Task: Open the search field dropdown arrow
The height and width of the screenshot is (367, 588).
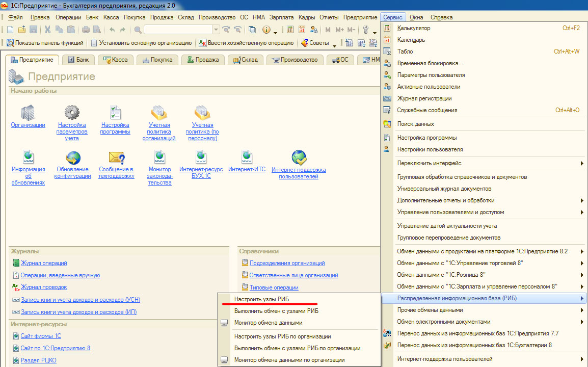Action: [216, 30]
